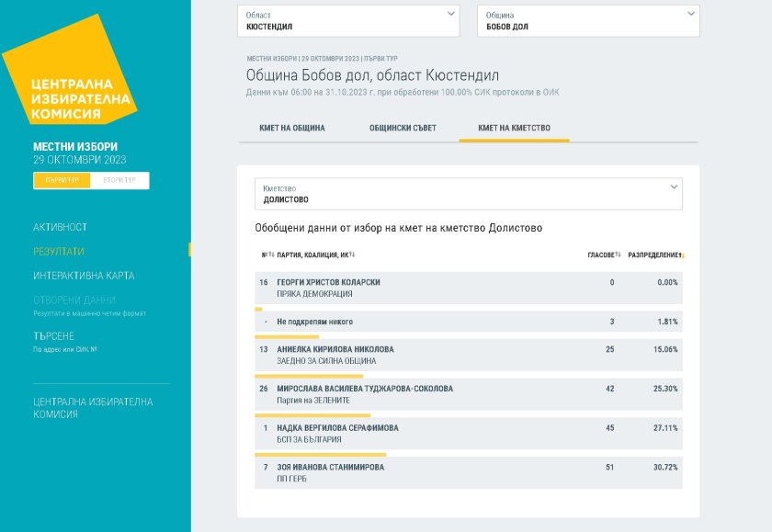This screenshot has width=772, height=532.
Task: Click the chevron of the Община dropdown
Action: tap(691, 14)
